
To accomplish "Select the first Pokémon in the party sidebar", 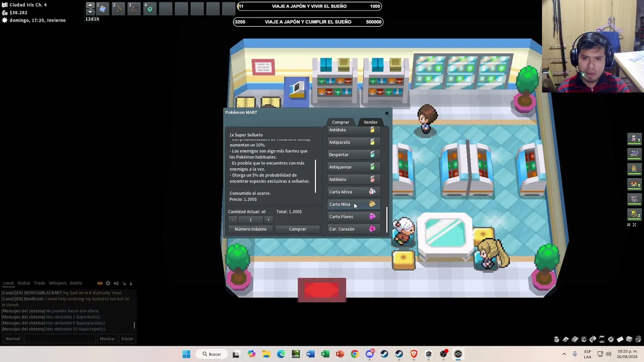I will (x=634, y=139).
